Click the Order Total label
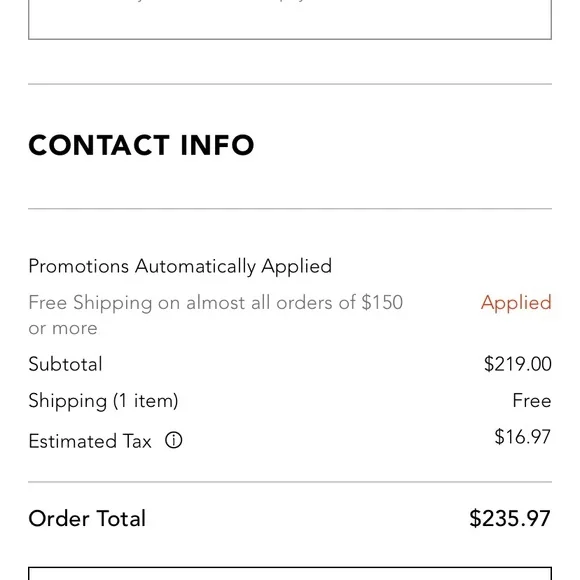This screenshot has height=580, width=580. click(x=87, y=519)
